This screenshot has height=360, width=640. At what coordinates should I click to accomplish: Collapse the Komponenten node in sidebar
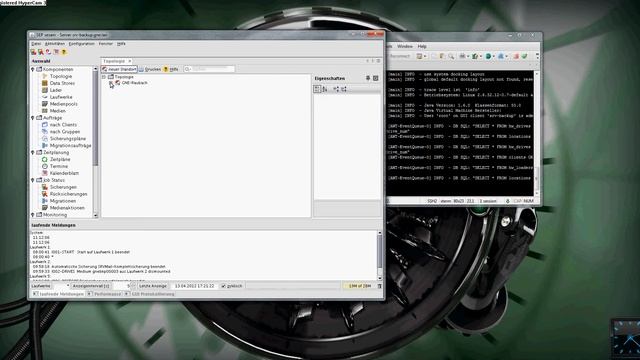(33, 69)
